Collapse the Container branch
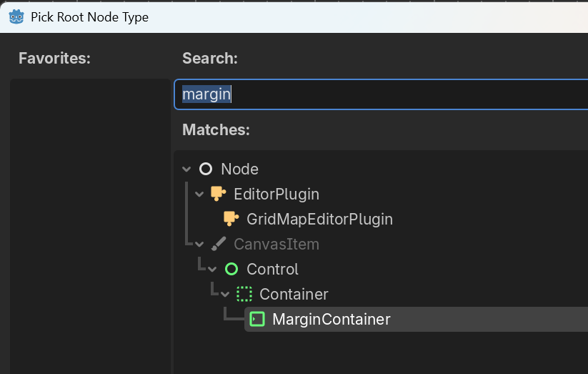 pos(224,295)
